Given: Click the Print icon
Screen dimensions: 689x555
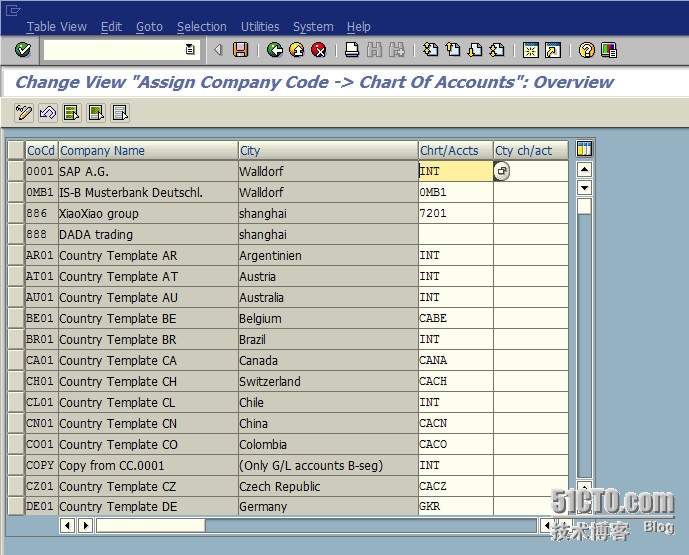Looking at the screenshot, I should 352,50.
